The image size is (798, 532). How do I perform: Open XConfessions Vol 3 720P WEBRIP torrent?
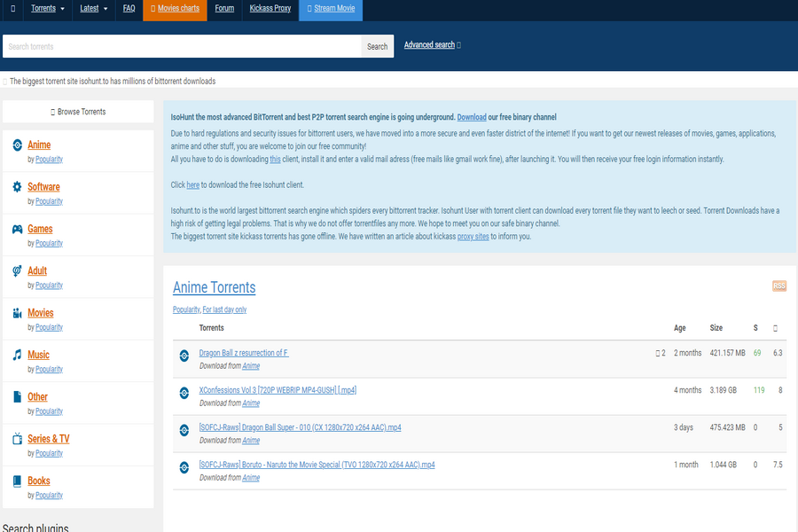pos(278,390)
